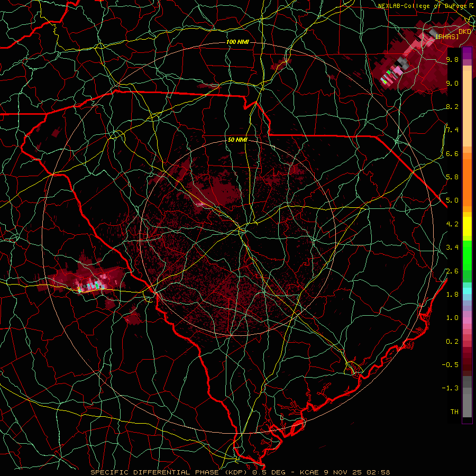Click the 1.0 value on color scale
Viewport: 476px width, 476px height.
(x=452, y=318)
